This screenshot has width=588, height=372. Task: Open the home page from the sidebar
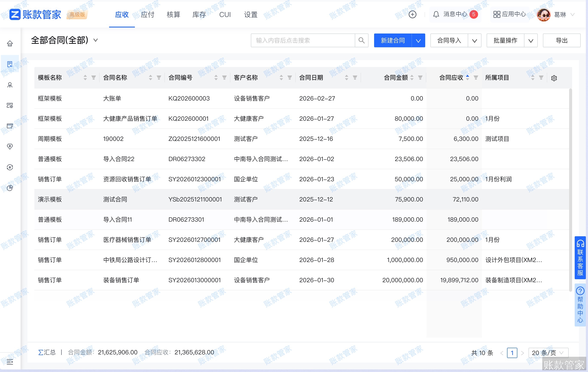10,43
